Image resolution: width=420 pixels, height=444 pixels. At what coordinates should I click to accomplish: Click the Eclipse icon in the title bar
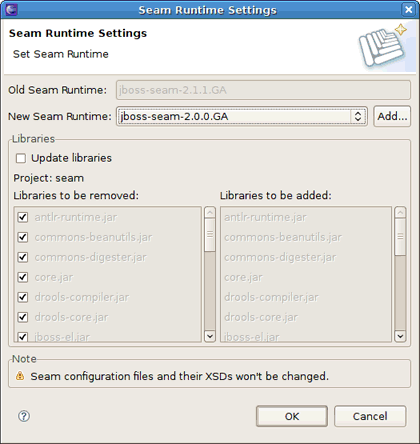tap(11, 9)
